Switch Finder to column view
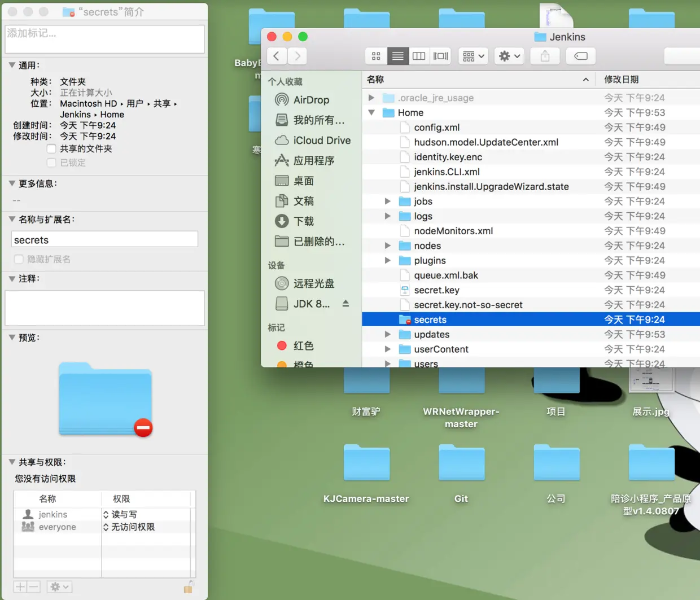 point(419,56)
